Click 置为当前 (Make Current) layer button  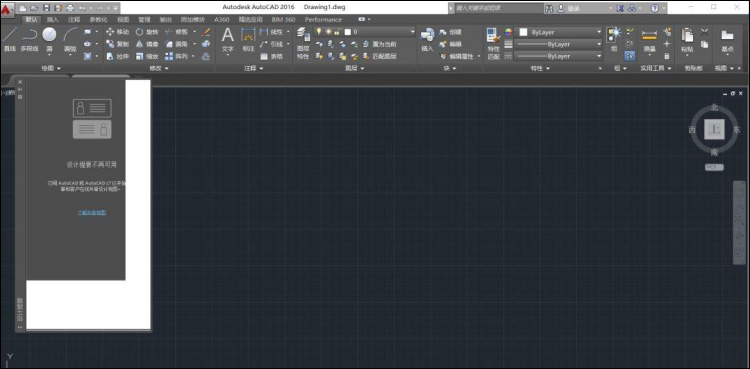click(x=380, y=44)
